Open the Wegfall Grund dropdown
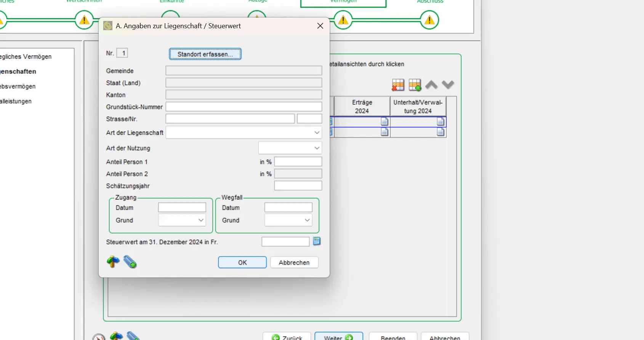This screenshot has width=644, height=340. 288,220
